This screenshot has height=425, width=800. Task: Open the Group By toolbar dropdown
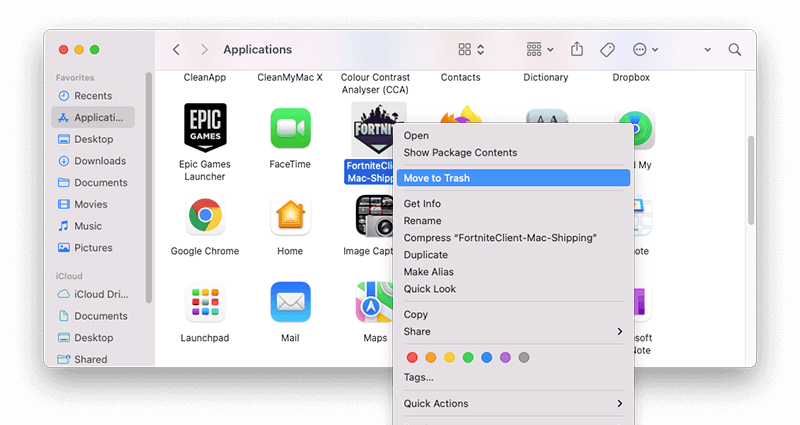click(540, 49)
